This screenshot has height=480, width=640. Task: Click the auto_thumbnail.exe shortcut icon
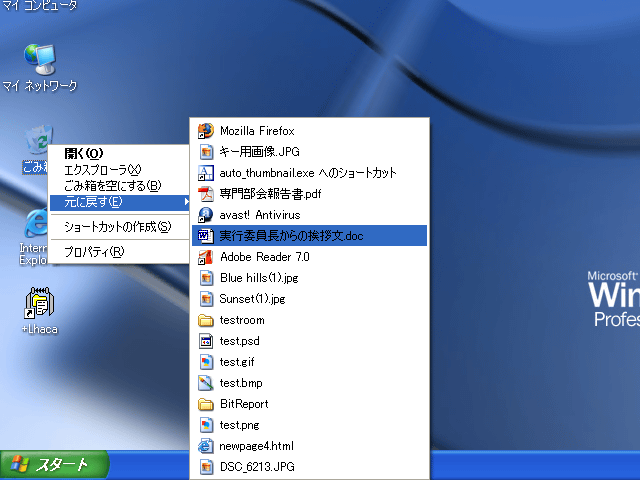click(x=206, y=173)
